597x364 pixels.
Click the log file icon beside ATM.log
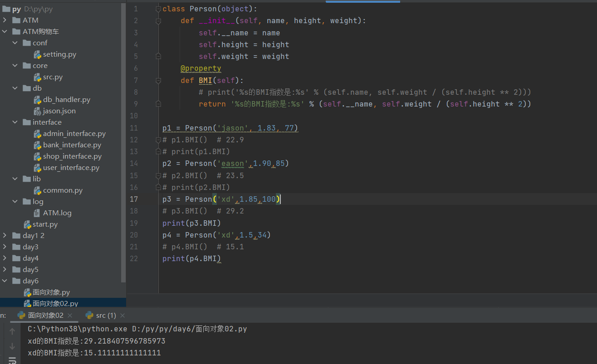[38, 213]
